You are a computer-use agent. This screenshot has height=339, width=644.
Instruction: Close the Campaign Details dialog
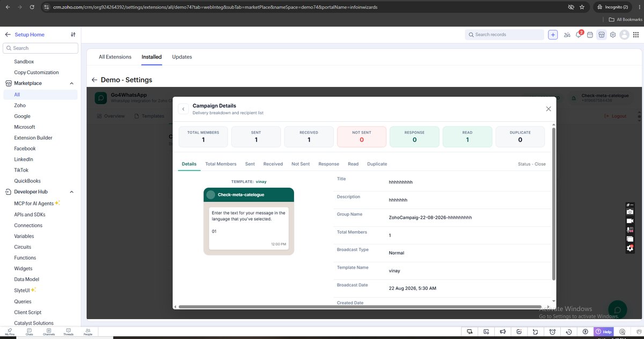coord(548,109)
